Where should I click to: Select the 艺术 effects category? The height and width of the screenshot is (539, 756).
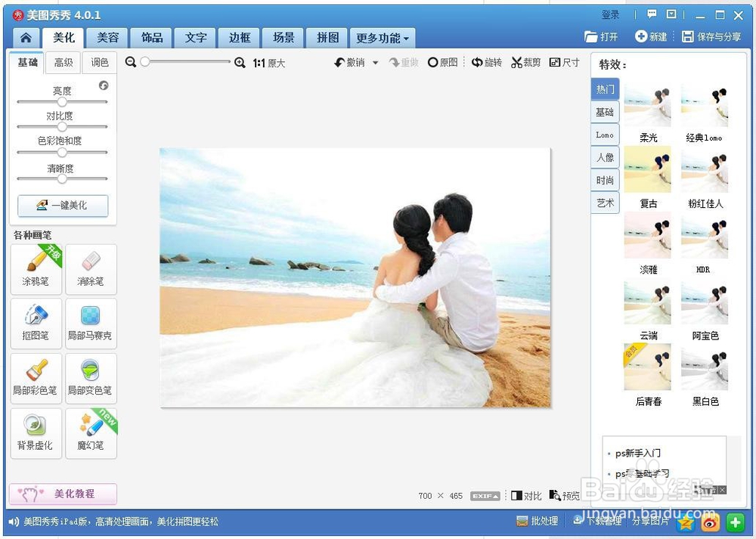click(x=605, y=203)
